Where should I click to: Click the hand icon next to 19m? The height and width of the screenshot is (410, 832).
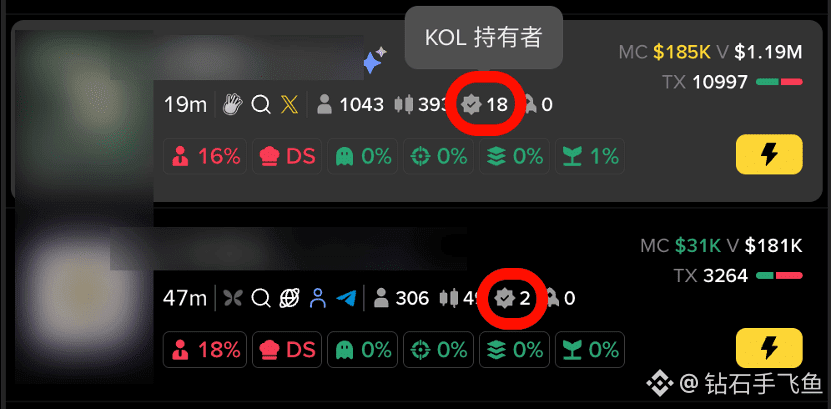pyautogui.click(x=232, y=104)
